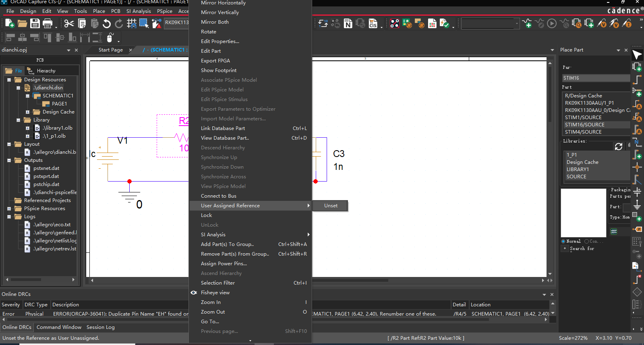Switch to Hierarchy view in project panel

[42, 71]
